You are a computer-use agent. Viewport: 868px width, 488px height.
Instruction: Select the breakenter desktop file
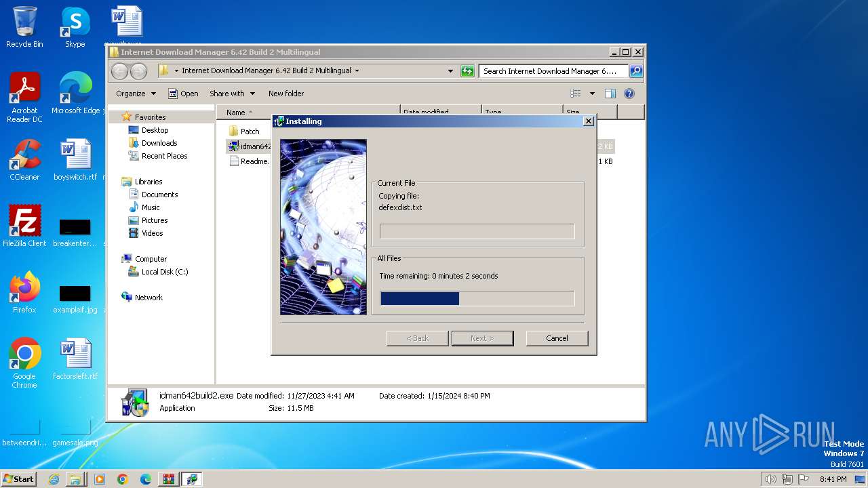75,232
